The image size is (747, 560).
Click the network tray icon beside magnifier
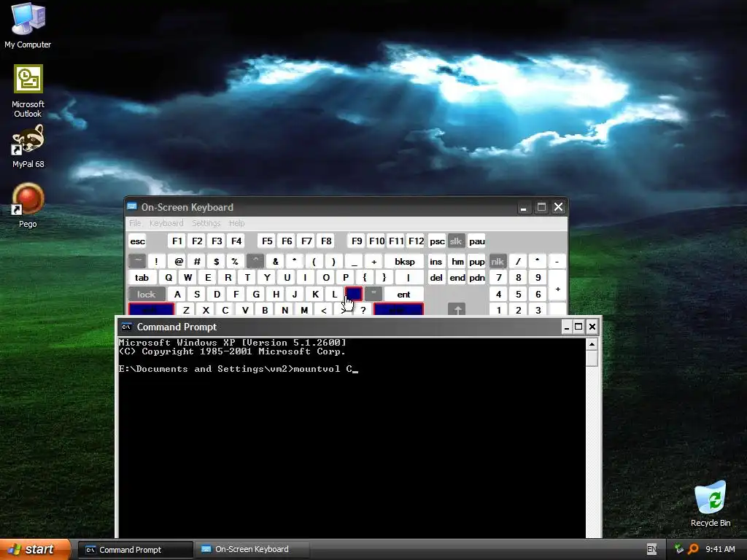[679, 549]
